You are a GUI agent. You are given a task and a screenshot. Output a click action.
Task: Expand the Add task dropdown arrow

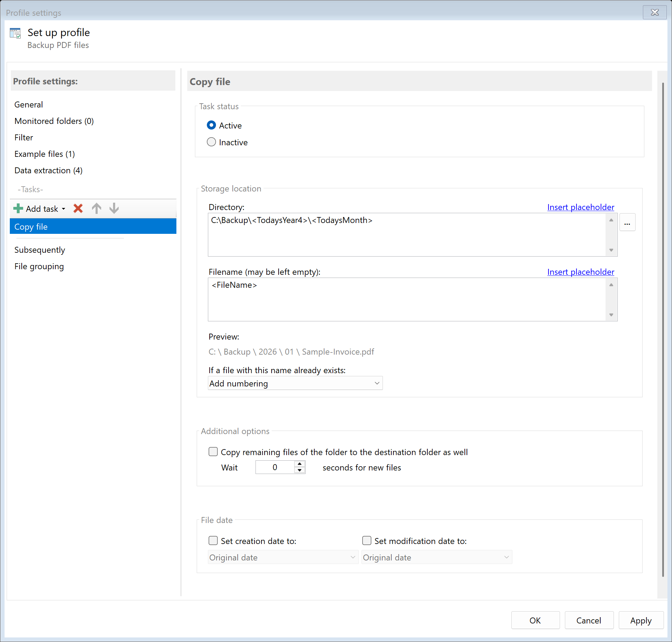tap(64, 208)
